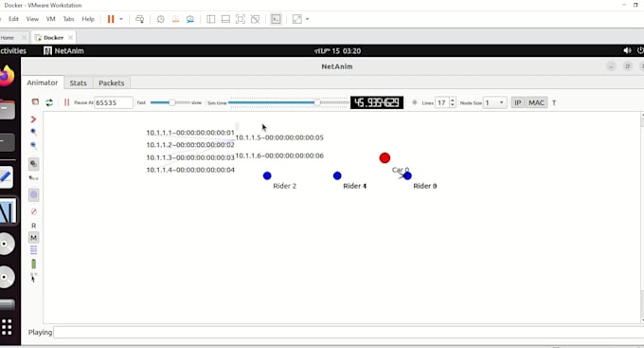This screenshot has width=644, height=348.
Task: Open Firefox from the Ubuntu dock
Action: [7, 75]
